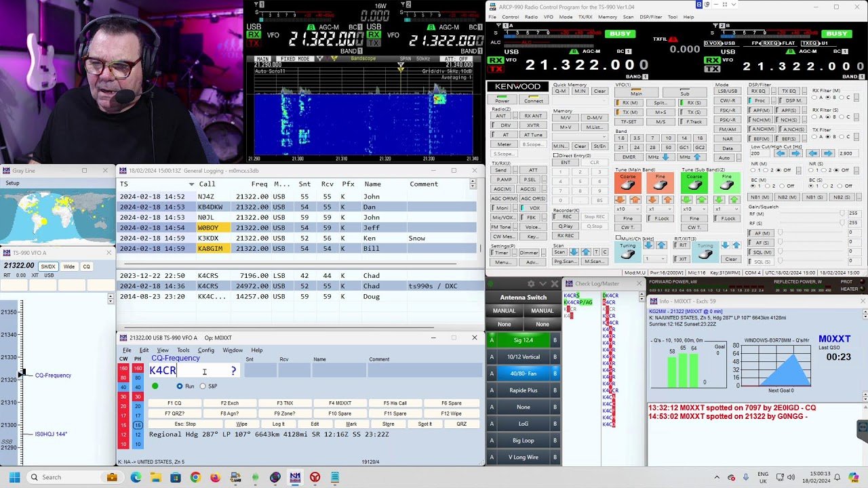Click the Coarse mouse icon under Tune (Main Band)
The width and height of the screenshot is (868, 488).
coord(628,183)
